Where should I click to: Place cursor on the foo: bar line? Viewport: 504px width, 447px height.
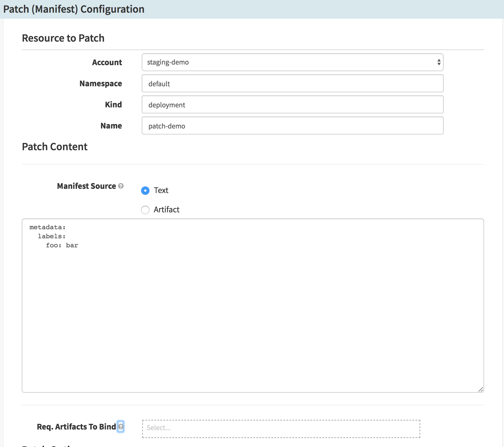tap(62, 245)
